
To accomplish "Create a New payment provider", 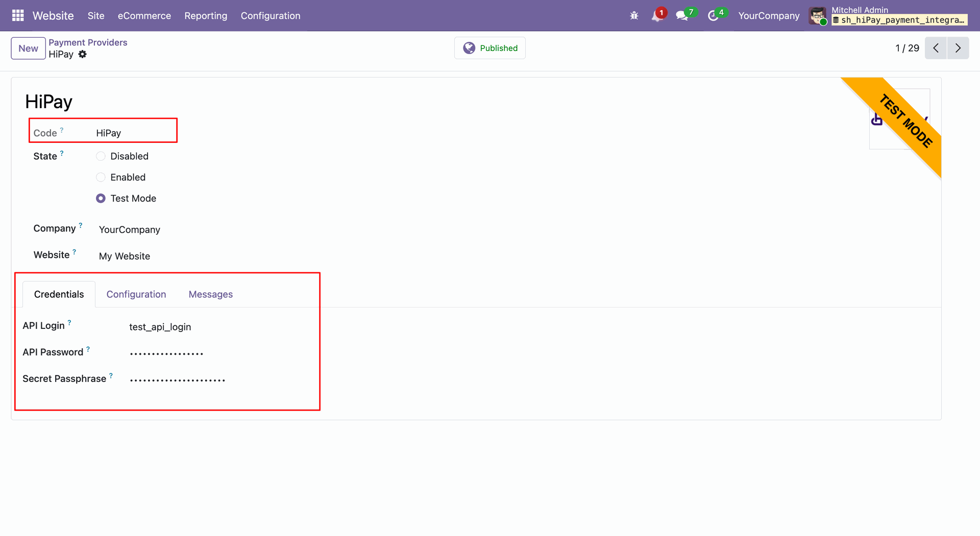I will coord(29,48).
